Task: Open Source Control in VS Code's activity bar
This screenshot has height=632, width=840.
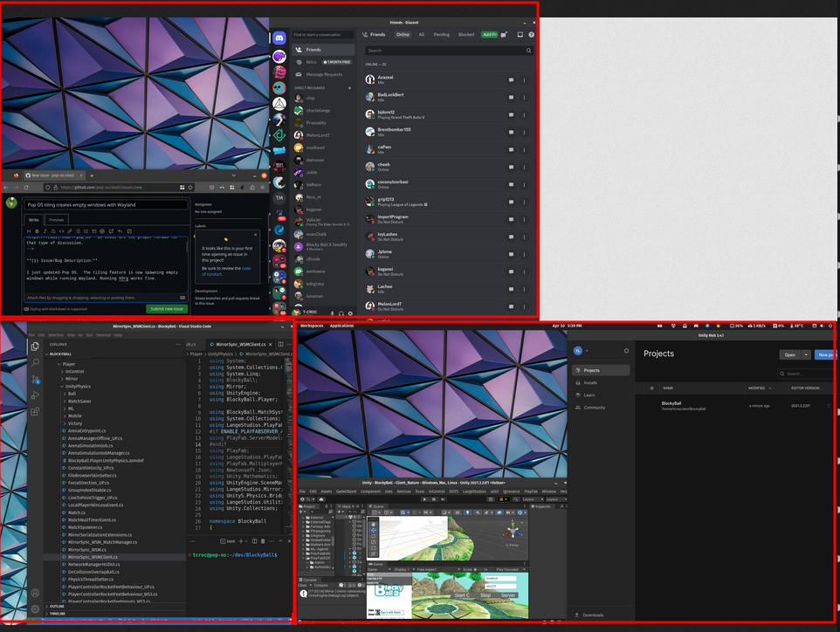Action: point(34,379)
